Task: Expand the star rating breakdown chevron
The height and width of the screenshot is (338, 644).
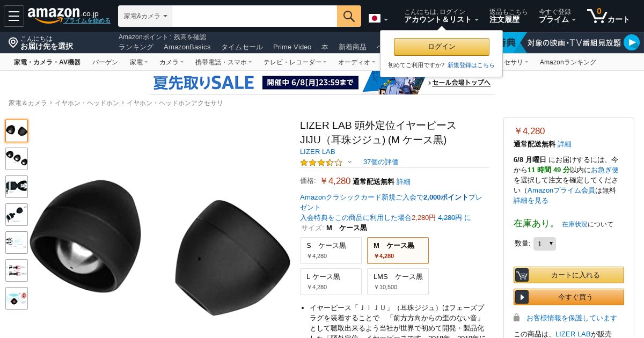Action: click(349, 162)
